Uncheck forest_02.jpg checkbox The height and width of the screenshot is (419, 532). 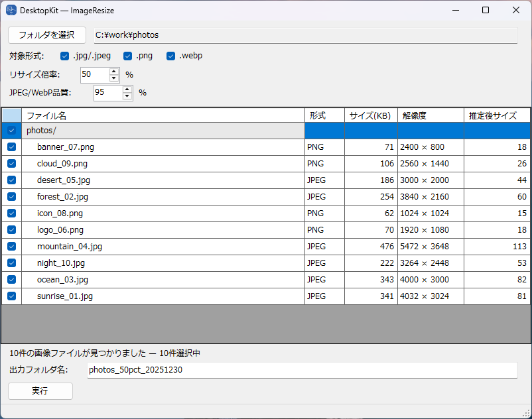tap(11, 197)
